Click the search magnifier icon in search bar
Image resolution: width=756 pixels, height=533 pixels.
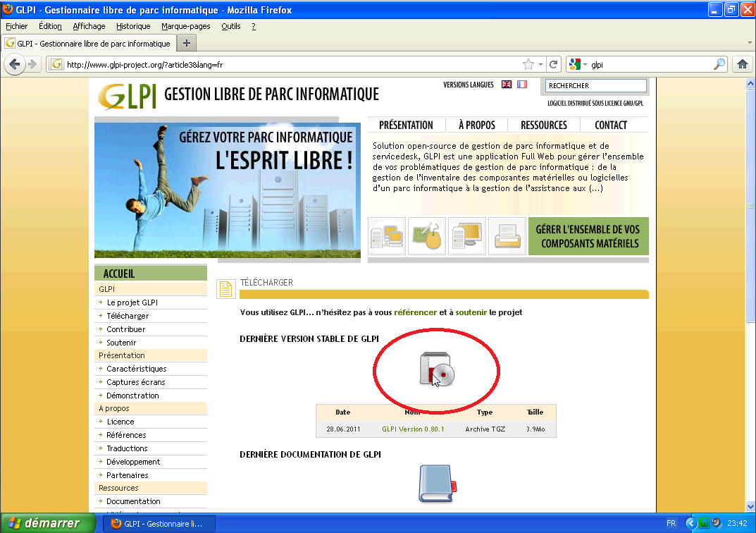[719, 64]
